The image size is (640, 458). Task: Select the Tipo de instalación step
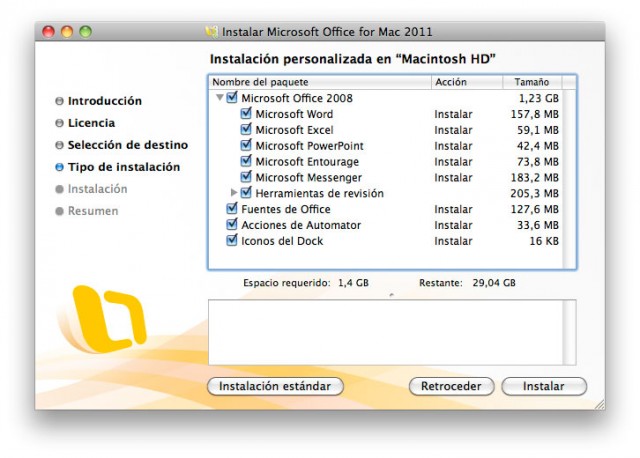pos(124,167)
